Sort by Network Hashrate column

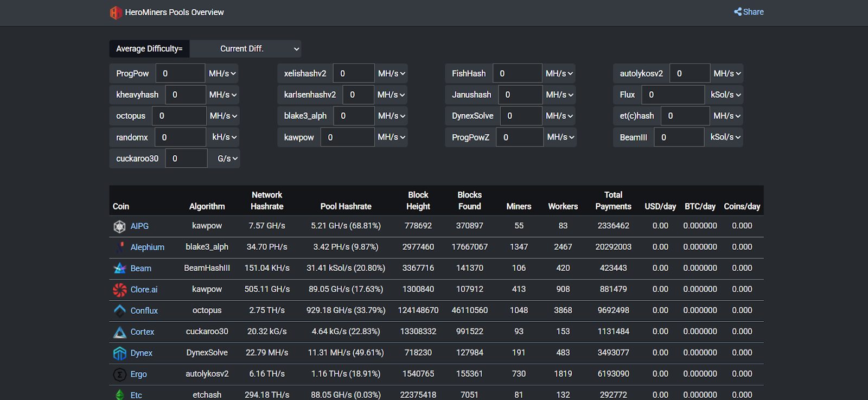pos(267,200)
